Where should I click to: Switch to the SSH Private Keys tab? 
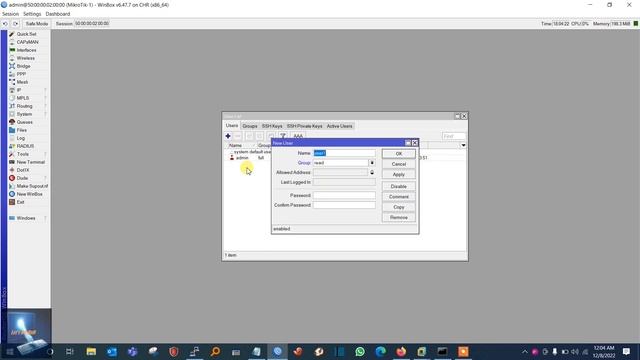coord(304,126)
